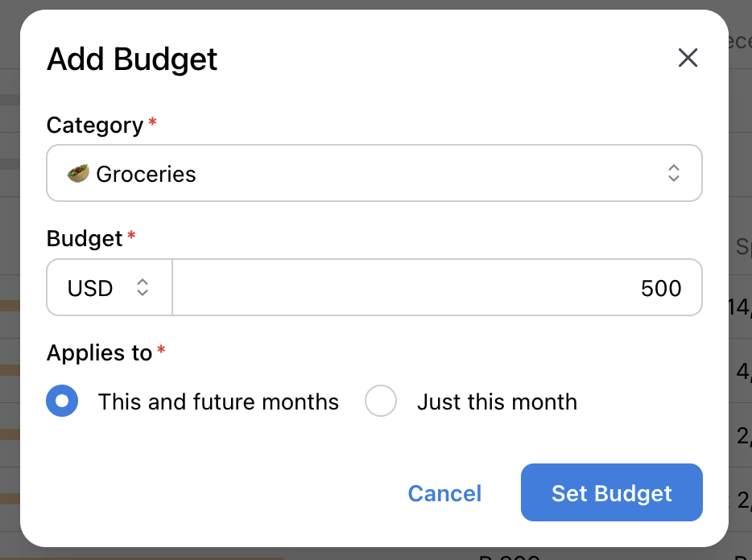Screen dimensions: 752x560
Task: Click the budget amount showing 500
Action: [x=660, y=287]
